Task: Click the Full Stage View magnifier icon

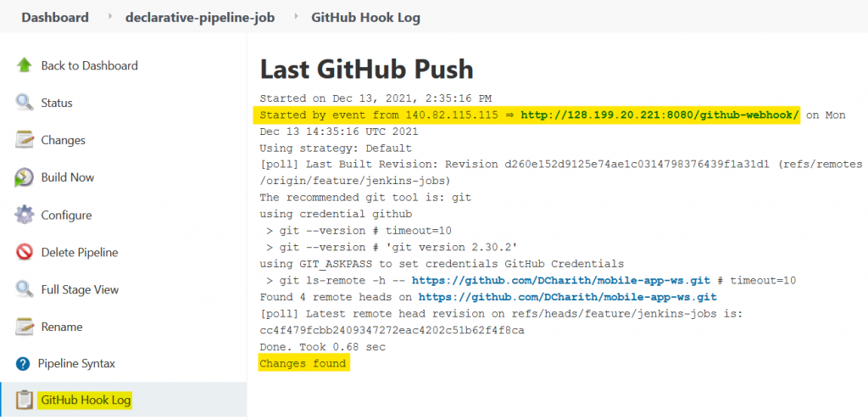Action: pyautogui.click(x=25, y=289)
